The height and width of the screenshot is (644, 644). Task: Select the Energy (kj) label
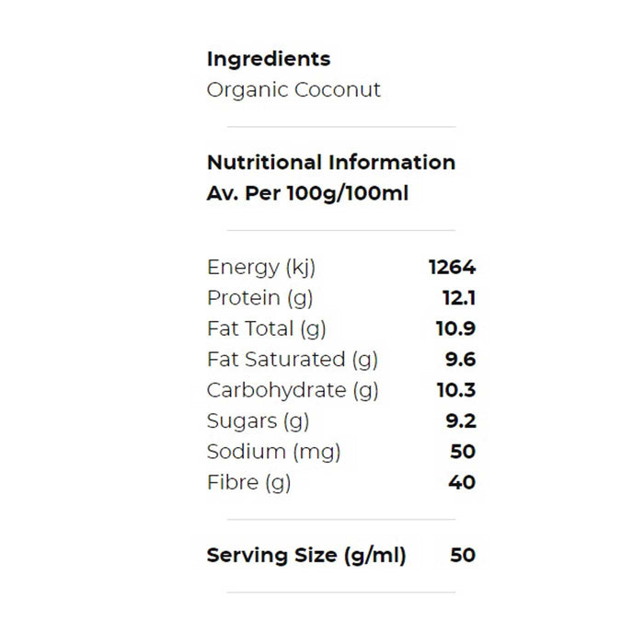(x=261, y=268)
